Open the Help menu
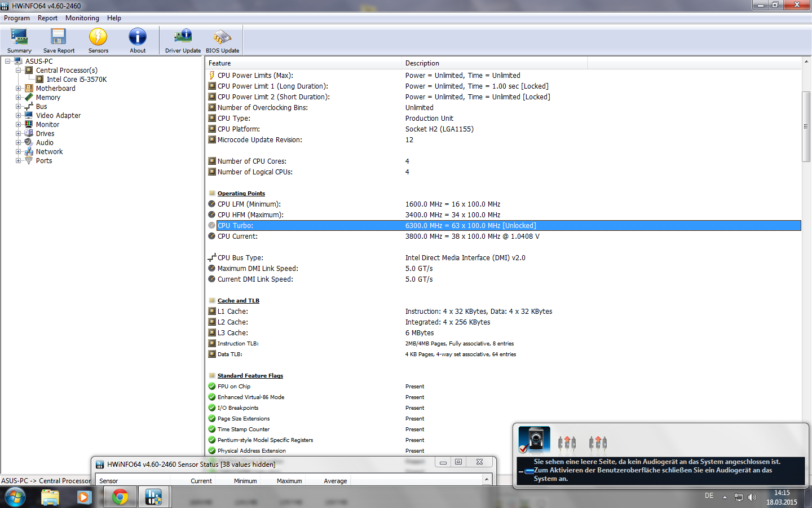This screenshot has width=812, height=508. [x=114, y=18]
